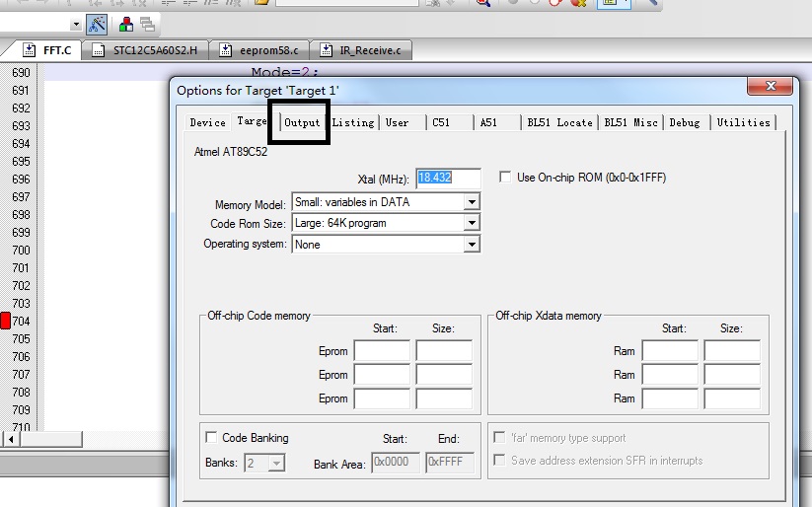The height and width of the screenshot is (507, 812).
Task: Open the Output tab
Action: (x=303, y=122)
